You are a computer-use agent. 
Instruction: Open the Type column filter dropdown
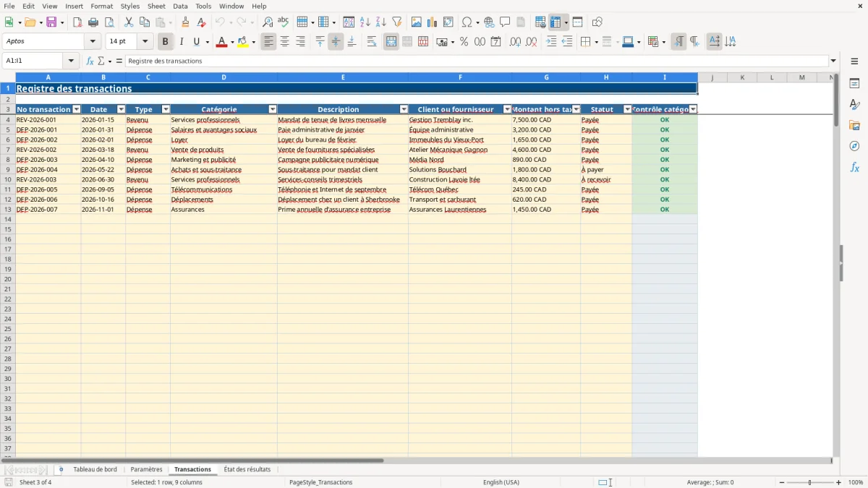[x=166, y=110]
